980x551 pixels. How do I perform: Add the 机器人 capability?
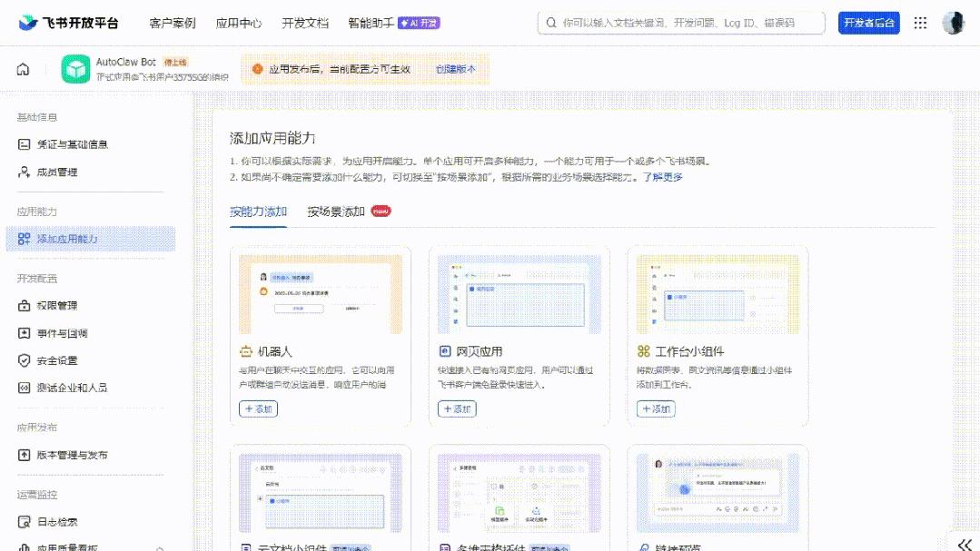[258, 408]
